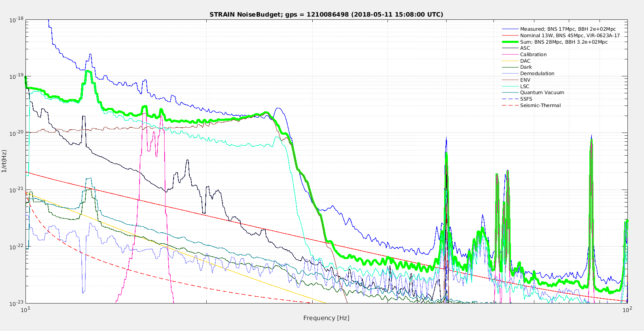
Task: Click the 10^-23 y-axis tick label
Action: coord(16,304)
